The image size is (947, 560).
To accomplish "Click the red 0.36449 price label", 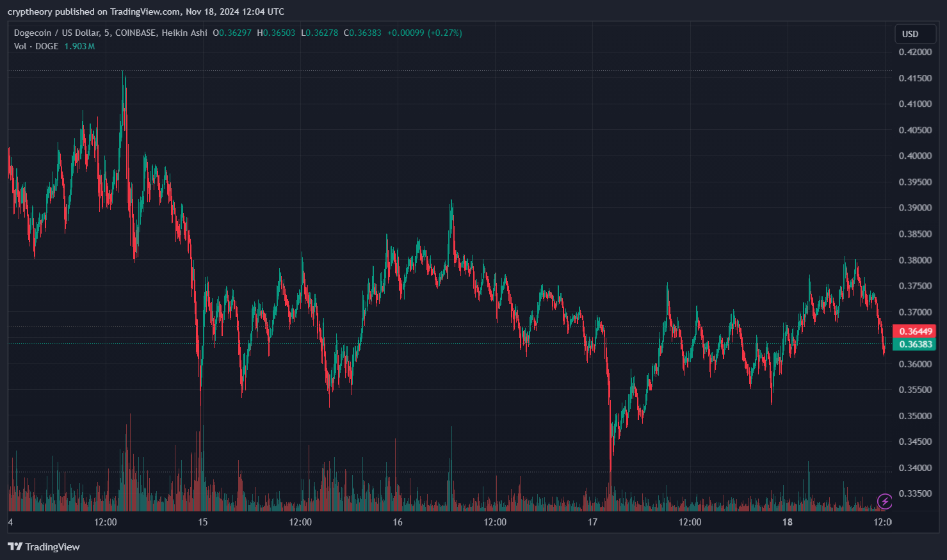I will pos(914,331).
